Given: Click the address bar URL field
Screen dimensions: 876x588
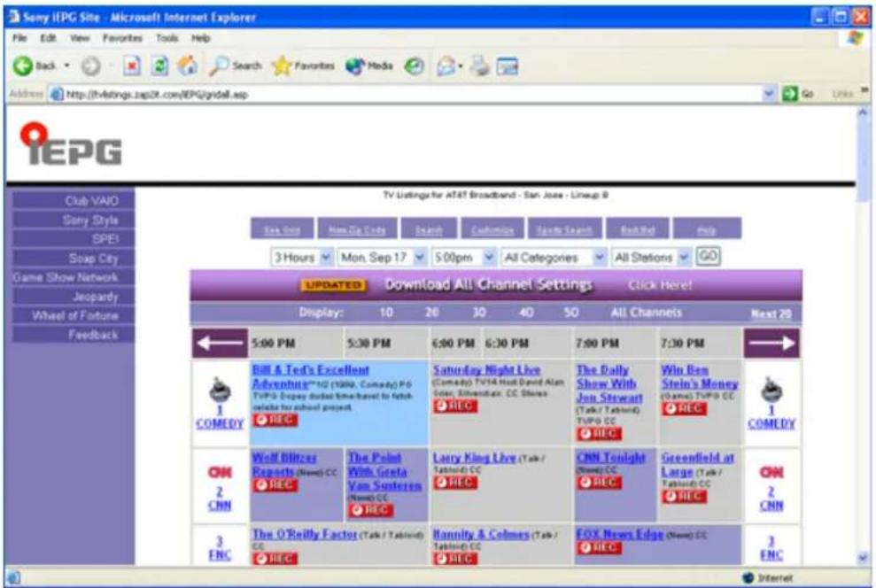Looking at the screenshot, I should [405, 94].
